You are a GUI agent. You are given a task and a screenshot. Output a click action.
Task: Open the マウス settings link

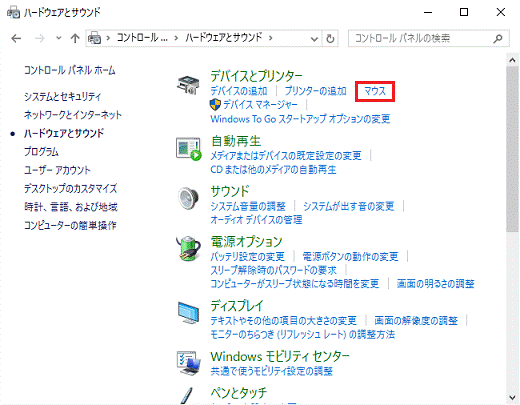(x=375, y=91)
